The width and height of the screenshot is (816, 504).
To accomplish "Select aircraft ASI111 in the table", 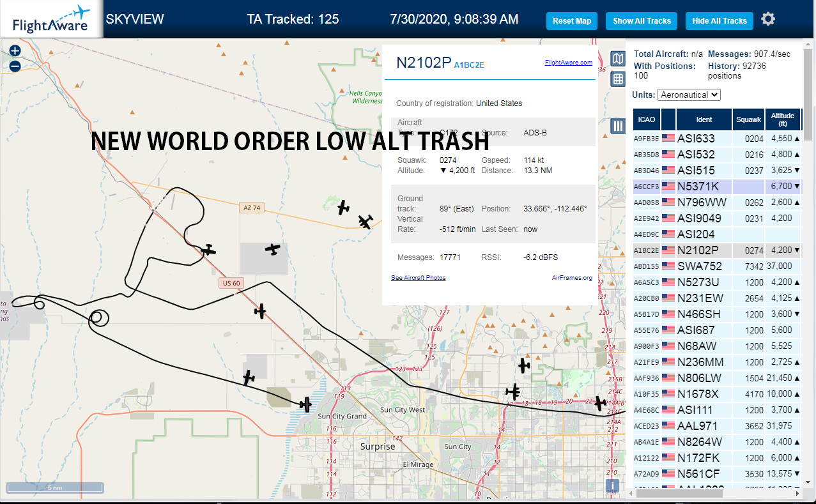I will pos(718,409).
